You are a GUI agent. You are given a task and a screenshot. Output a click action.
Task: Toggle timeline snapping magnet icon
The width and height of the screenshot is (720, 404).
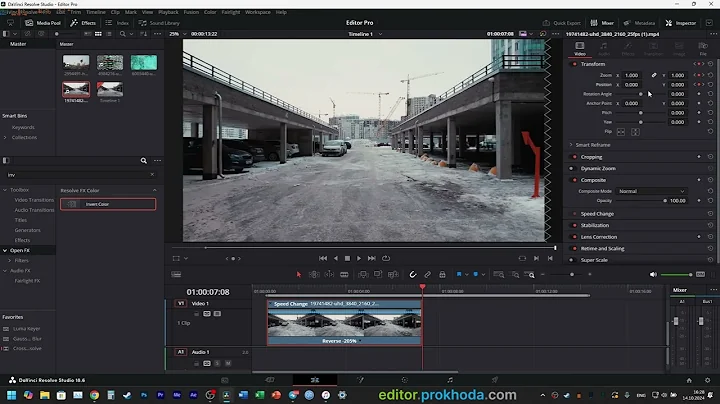(x=413, y=275)
